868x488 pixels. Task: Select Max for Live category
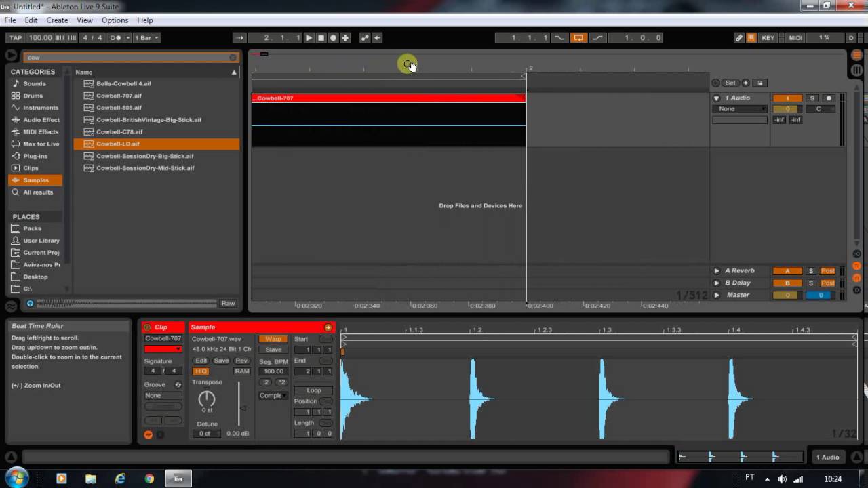[41, 144]
